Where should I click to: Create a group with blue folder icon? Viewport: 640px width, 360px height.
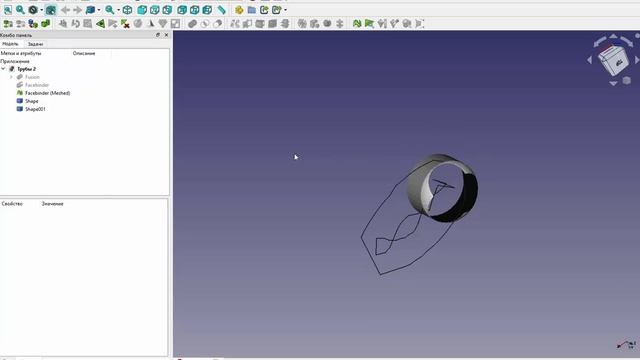tap(251, 10)
